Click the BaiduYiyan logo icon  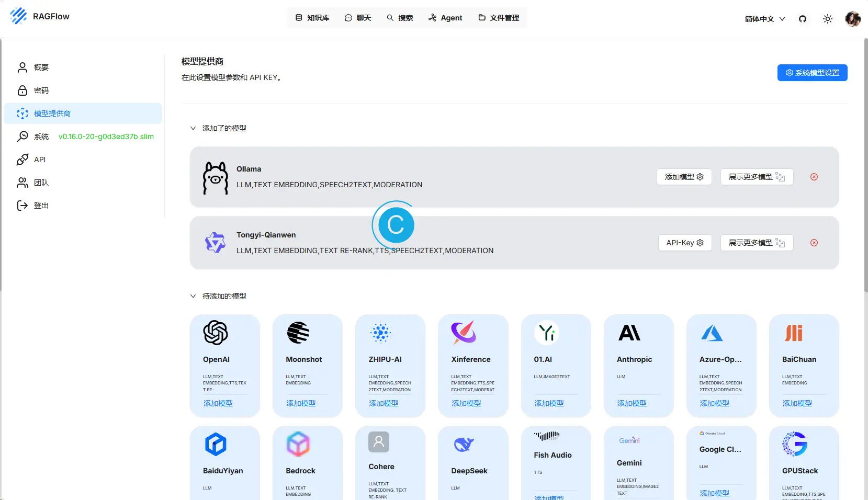pyautogui.click(x=216, y=444)
